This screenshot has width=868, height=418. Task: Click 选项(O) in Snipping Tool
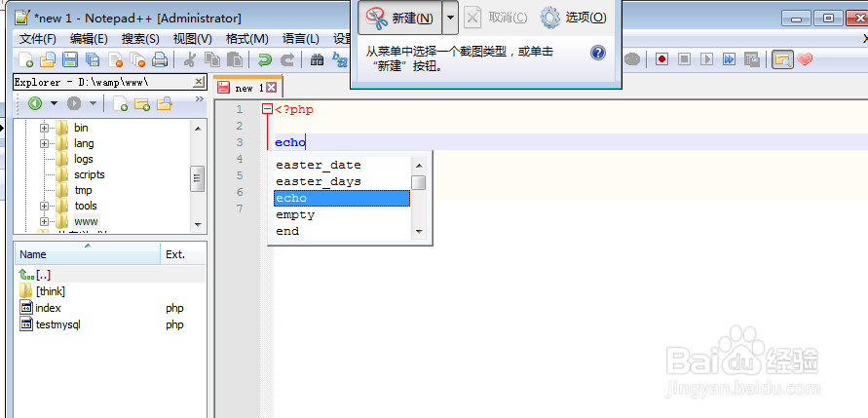(574, 18)
